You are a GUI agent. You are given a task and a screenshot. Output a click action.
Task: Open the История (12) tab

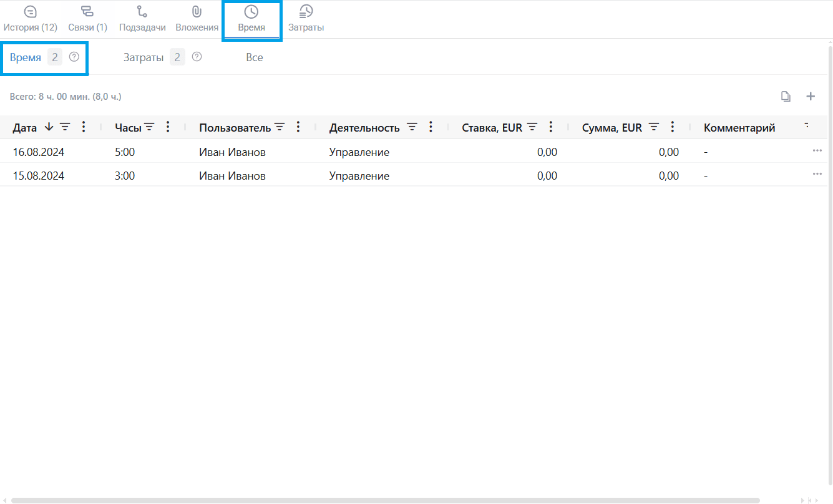[30, 19]
